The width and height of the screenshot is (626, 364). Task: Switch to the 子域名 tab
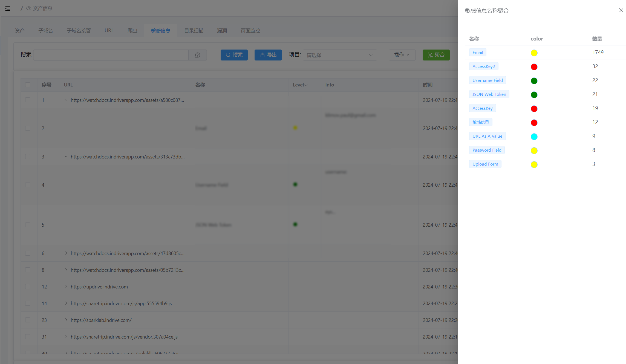pos(45,31)
